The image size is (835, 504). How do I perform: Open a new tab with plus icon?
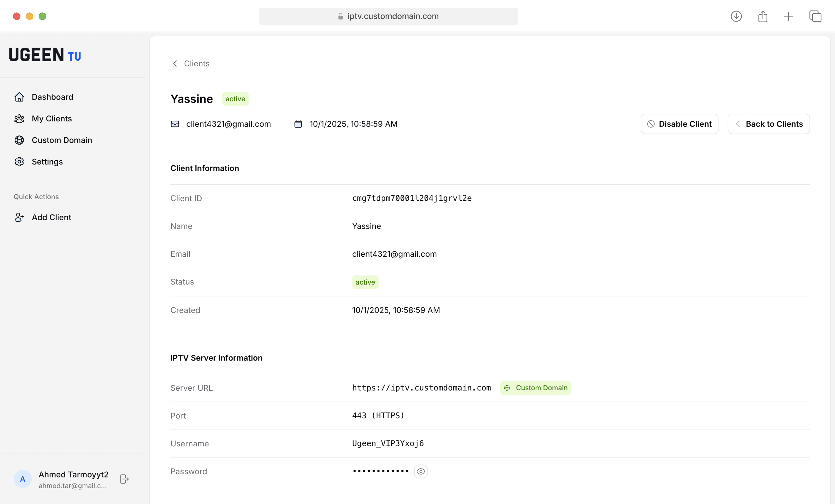tap(788, 16)
